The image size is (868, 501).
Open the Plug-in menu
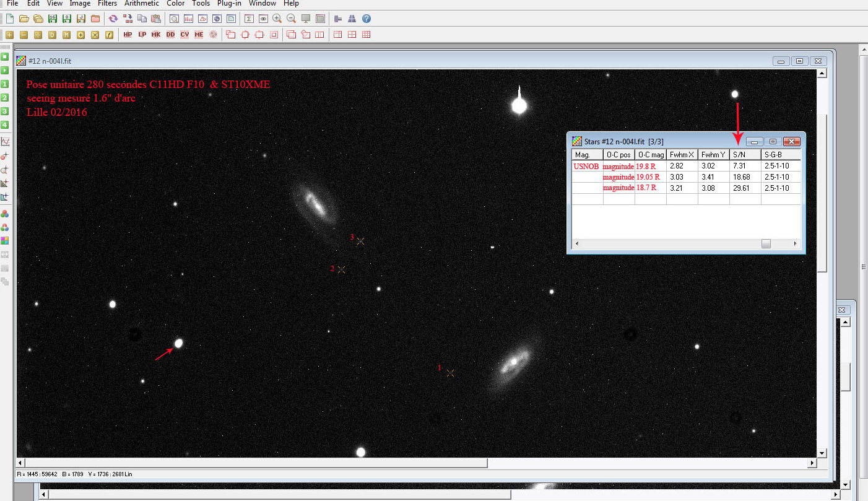pyautogui.click(x=229, y=4)
